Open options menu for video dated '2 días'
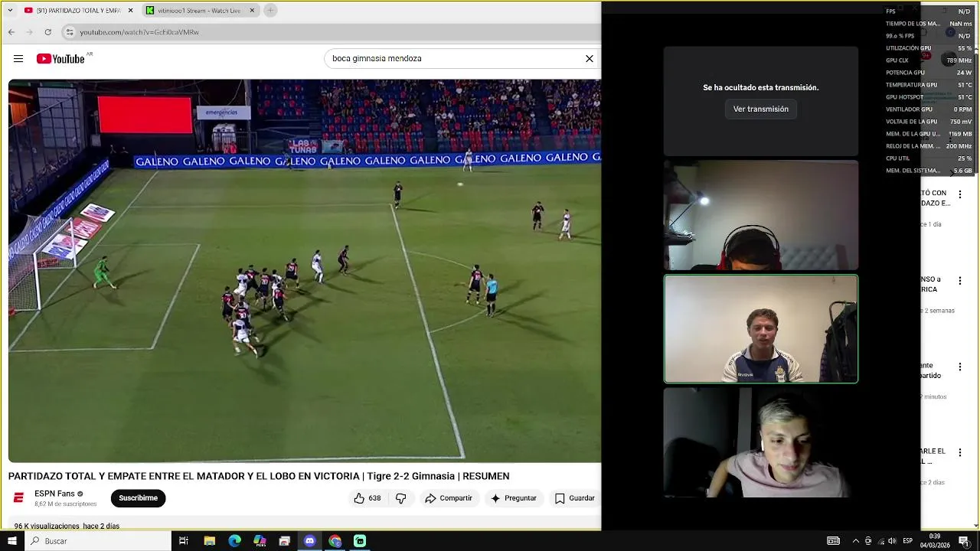This screenshot has width=980, height=551. tap(960, 453)
